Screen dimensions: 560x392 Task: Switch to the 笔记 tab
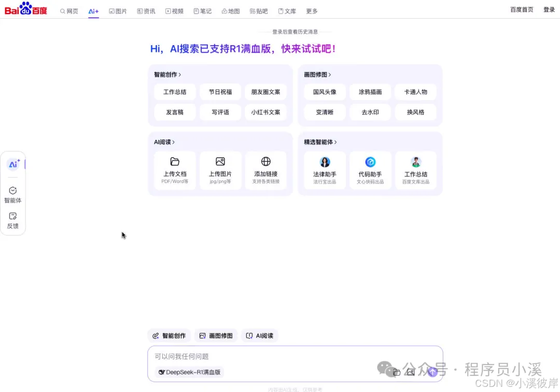pos(203,11)
